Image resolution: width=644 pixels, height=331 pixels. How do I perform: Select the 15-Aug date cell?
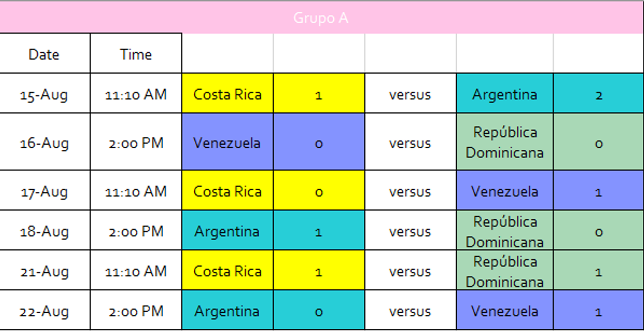click(x=45, y=93)
